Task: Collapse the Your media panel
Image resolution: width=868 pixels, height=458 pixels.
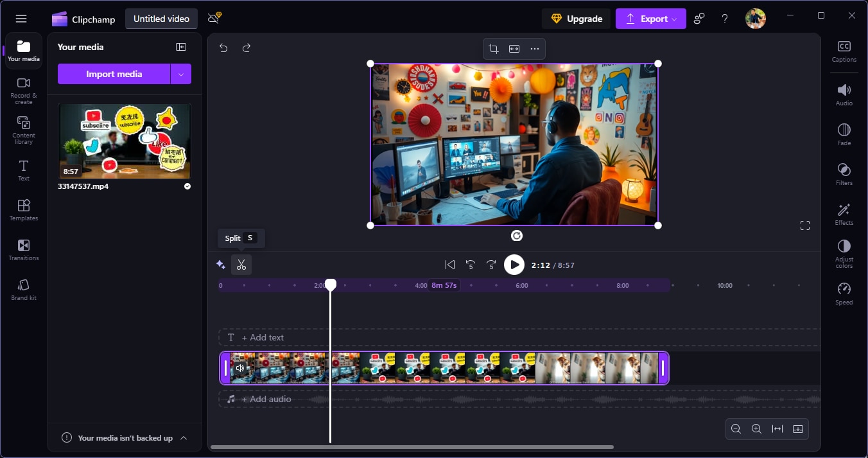Action: (x=181, y=47)
